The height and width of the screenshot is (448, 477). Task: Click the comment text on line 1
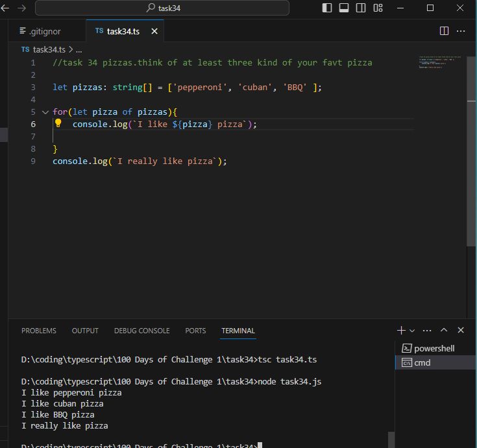[x=212, y=63]
